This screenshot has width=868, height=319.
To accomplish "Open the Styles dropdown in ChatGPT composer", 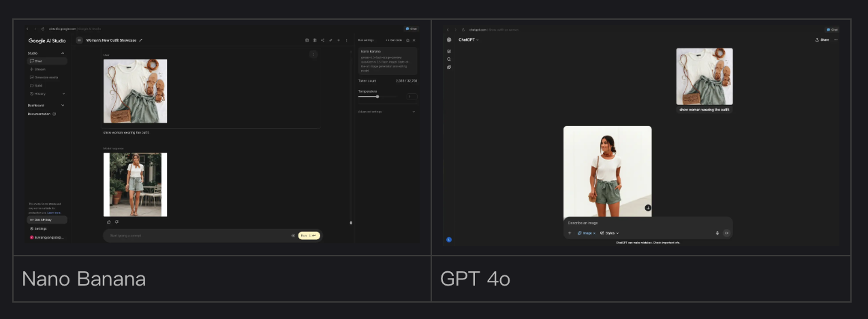I will 609,233.
